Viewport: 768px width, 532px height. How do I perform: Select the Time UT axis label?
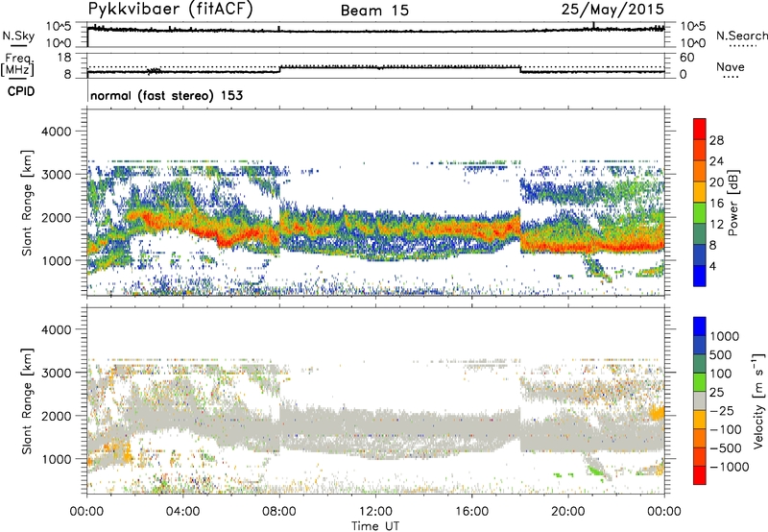click(x=375, y=526)
